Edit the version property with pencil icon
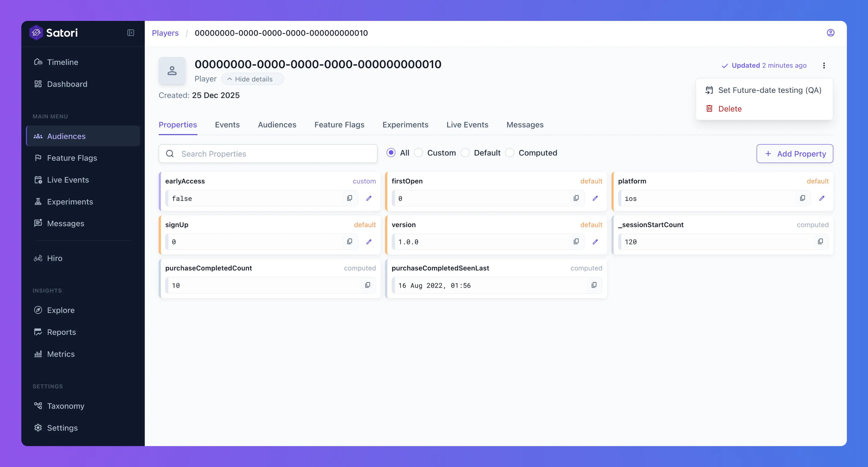 click(x=595, y=242)
